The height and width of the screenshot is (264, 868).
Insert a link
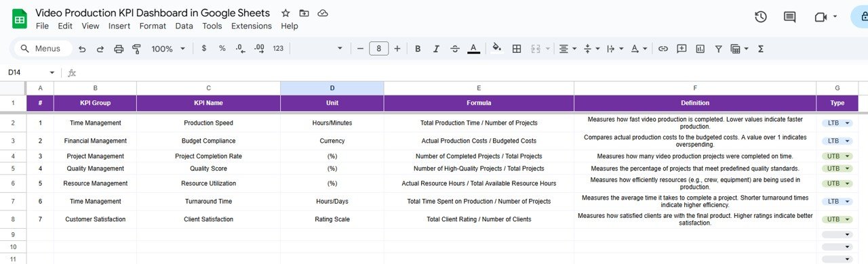663,49
